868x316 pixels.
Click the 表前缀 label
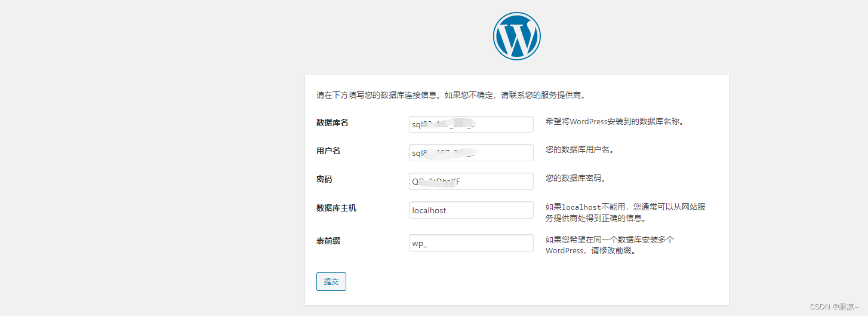click(328, 241)
